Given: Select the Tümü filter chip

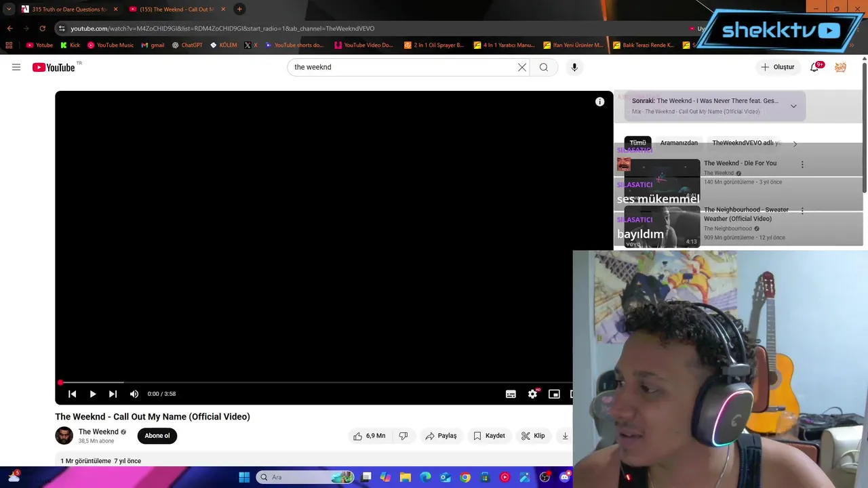Looking at the screenshot, I should tap(638, 143).
